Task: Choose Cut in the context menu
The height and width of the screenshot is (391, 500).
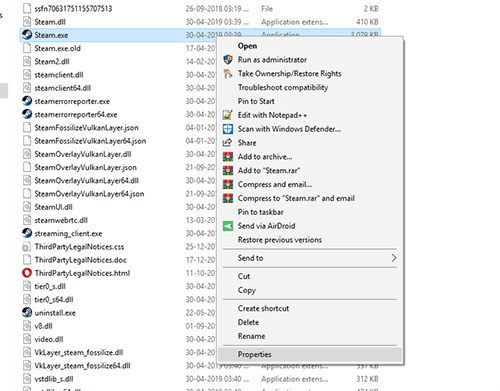Action: pyautogui.click(x=244, y=276)
